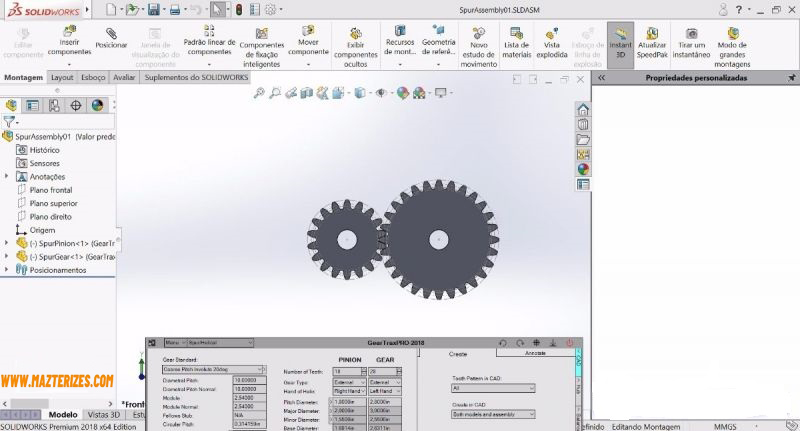This screenshot has width=800, height=431.
Task: Toggle the Select cursor tool
Action: tap(217, 9)
